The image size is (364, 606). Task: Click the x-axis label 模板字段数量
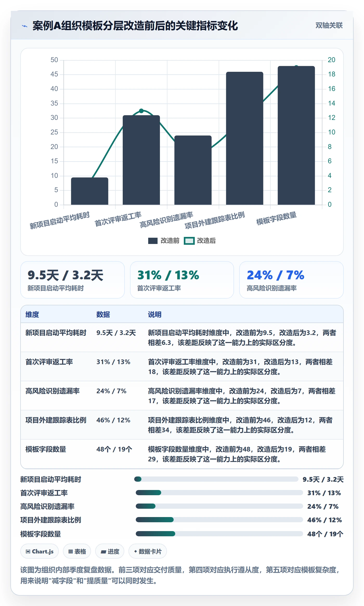276,218
